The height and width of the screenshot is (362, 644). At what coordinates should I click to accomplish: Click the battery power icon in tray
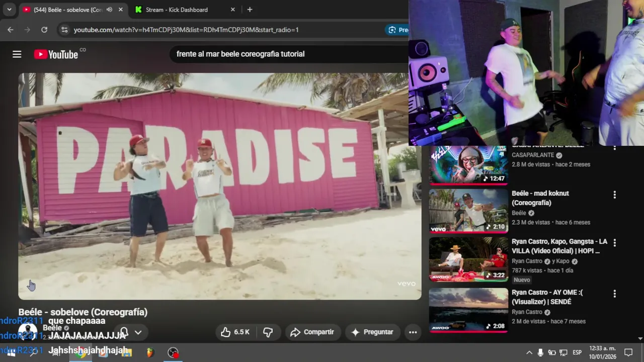[552, 352]
